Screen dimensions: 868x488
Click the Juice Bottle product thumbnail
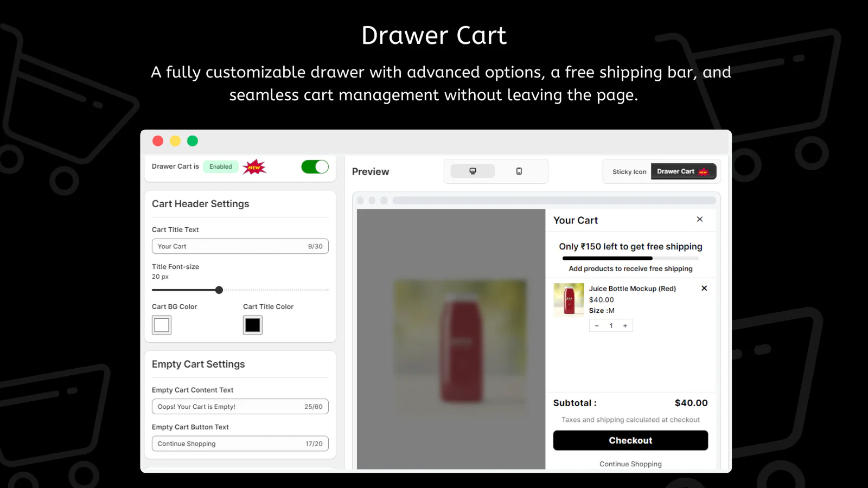[569, 299]
